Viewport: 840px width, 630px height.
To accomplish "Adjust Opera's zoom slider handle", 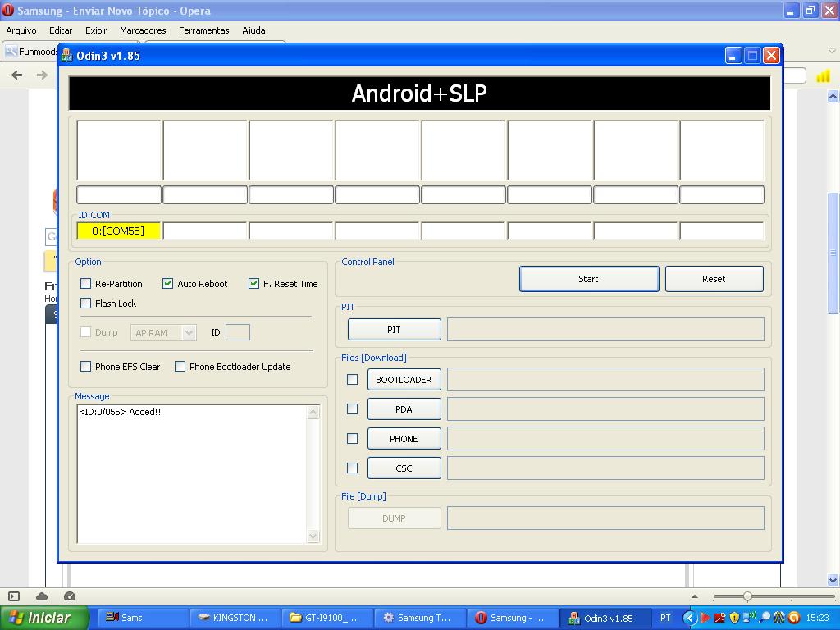I will coord(747,596).
